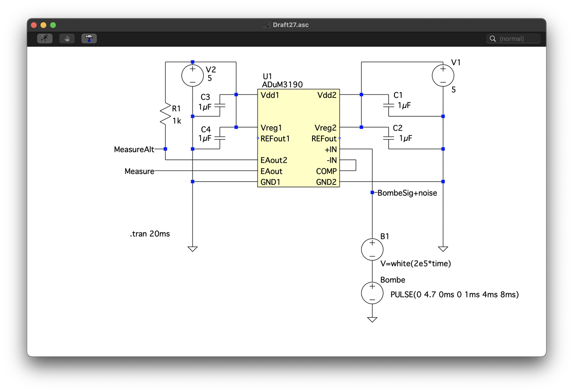
Task: Click the hand halt simulation icon
Action: coord(67,38)
